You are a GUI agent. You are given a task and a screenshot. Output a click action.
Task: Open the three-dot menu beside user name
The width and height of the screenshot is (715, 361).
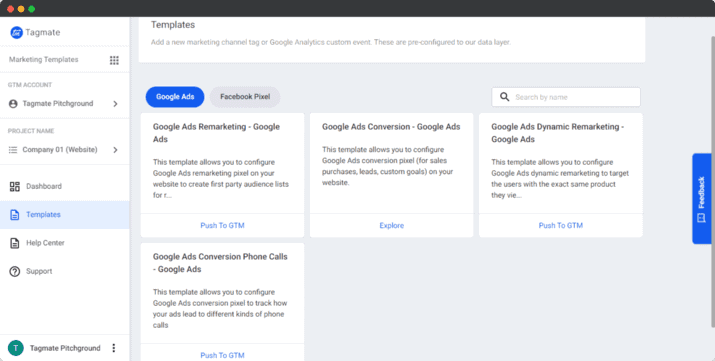[114, 348]
